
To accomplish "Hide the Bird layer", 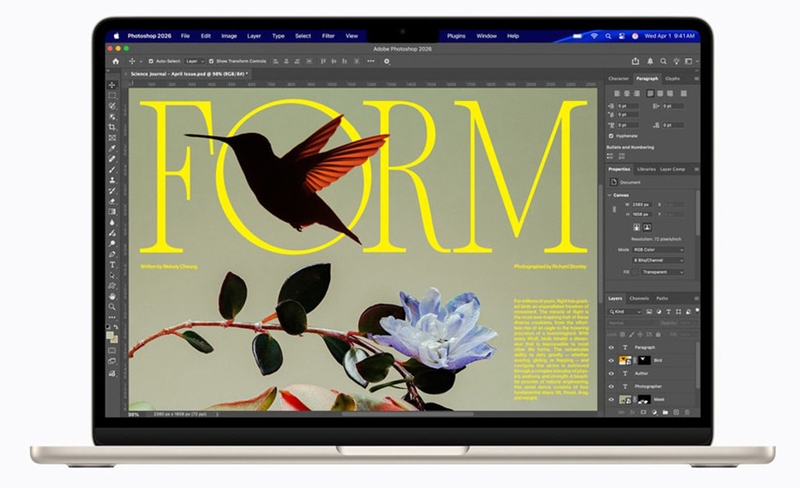I will (x=611, y=360).
